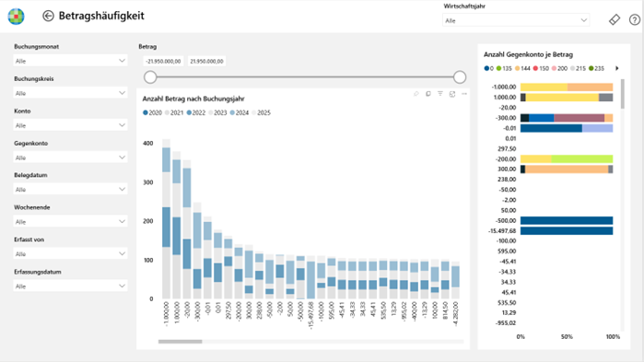This screenshot has height=362, width=644.
Task: Click the 595,00 row label in Gegenkonto chart
Action: pyautogui.click(x=507, y=251)
